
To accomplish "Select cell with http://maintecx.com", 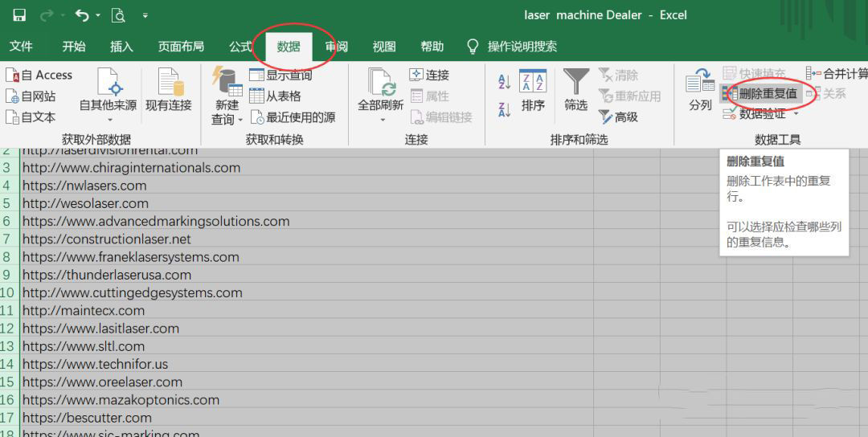I will coord(307,310).
